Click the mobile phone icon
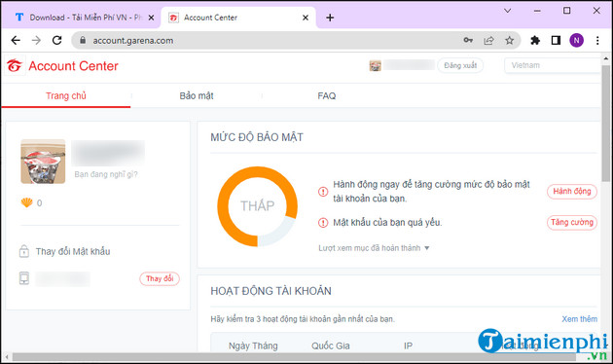613x364 pixels. [24, 278]
